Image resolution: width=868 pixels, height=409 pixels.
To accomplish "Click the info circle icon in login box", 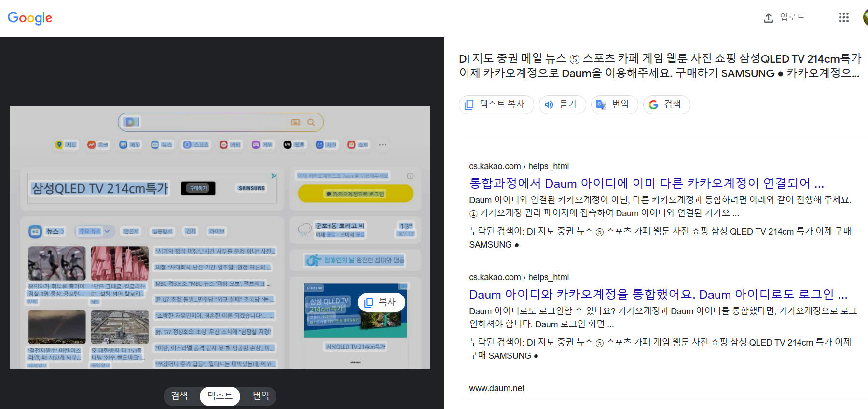I will point(410,176).
